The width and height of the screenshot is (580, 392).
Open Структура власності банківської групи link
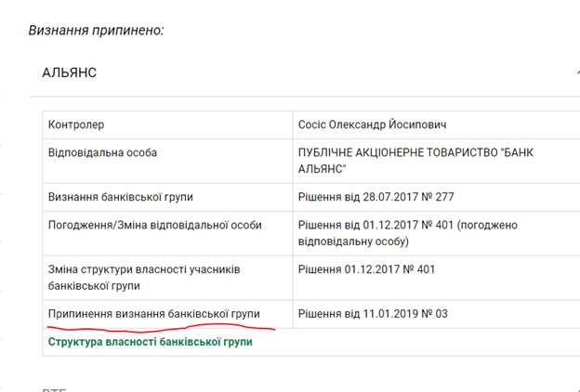[150, 342]
